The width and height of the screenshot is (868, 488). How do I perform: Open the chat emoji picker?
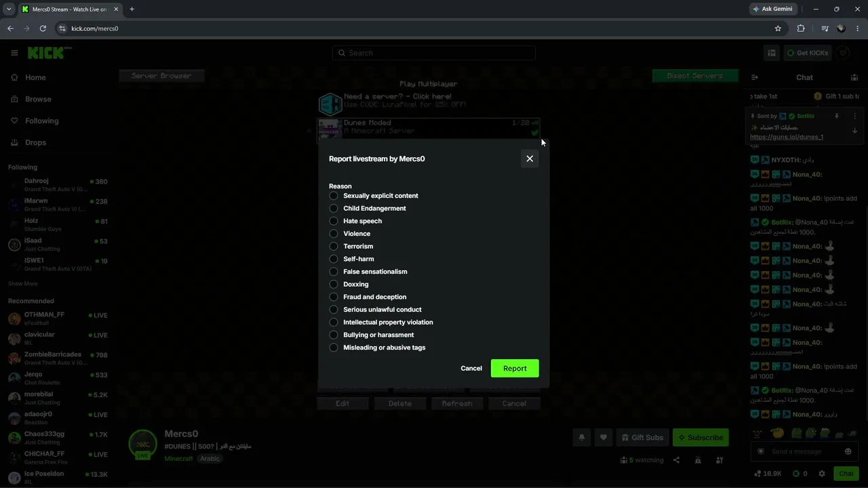click(x=848, y=451)
